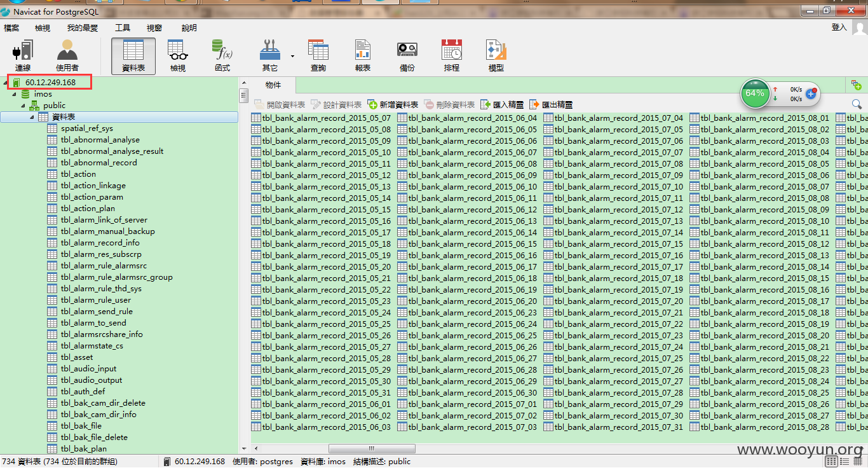
Task: Click the 新增資料表 new table button
Action: pos(393,105)
